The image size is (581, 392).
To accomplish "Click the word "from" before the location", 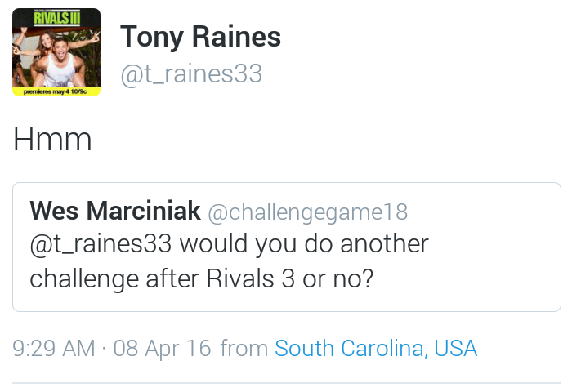I will pos(244,349).
